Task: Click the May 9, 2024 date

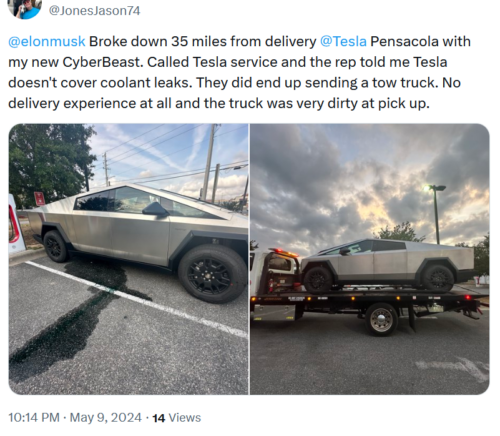Action: [x=106, y=417]
